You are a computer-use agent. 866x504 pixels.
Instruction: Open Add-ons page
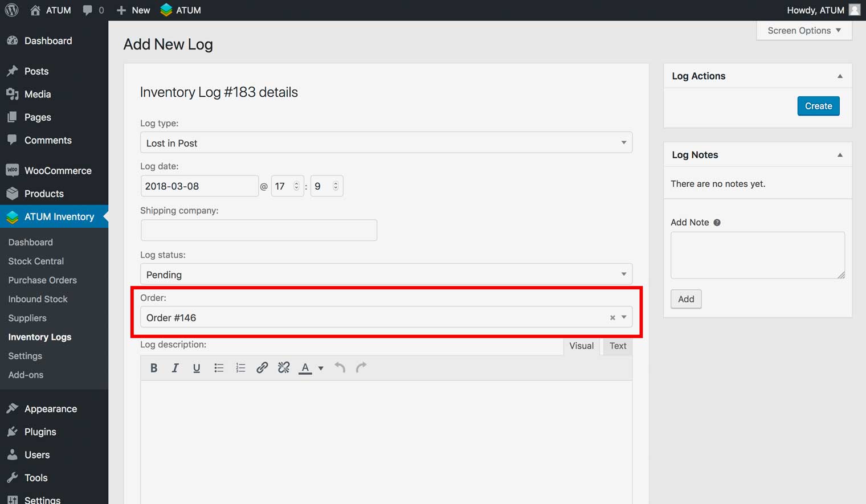(x=26, y=375)
